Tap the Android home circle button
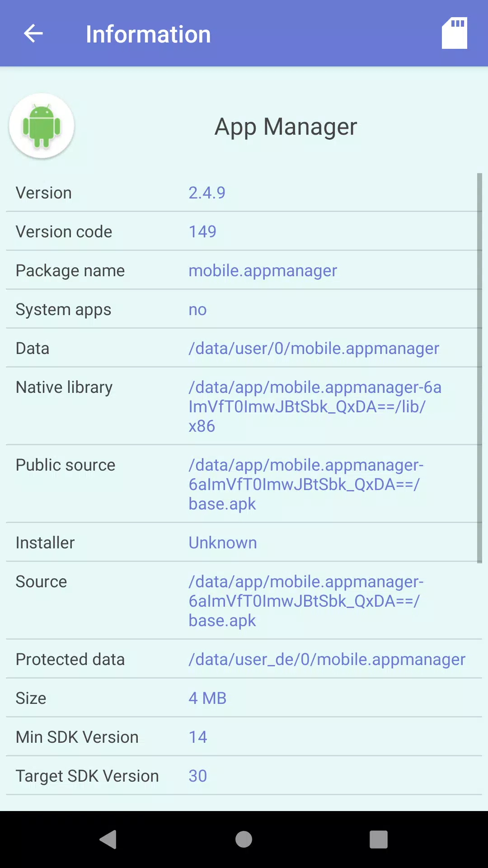488x868 pixels. pyautogui.click(x=244, y=840)
